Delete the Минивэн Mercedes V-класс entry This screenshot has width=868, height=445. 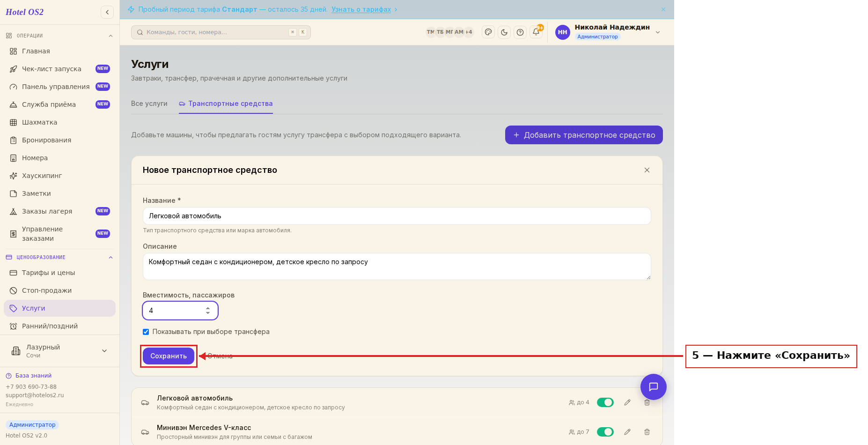(647, 432)
